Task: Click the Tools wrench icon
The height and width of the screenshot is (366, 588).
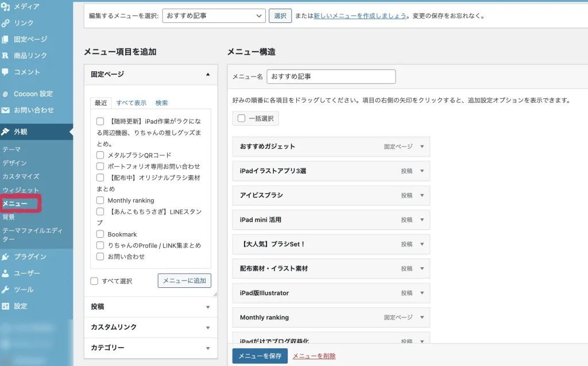Action: click(5, 290)
